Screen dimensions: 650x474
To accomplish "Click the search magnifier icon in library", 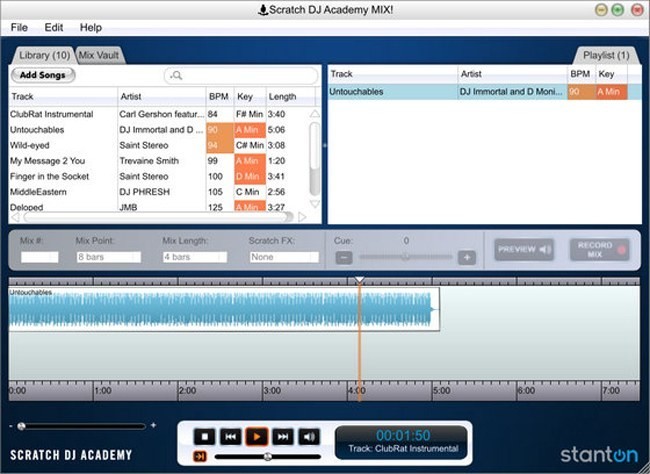I will [175, 75].
